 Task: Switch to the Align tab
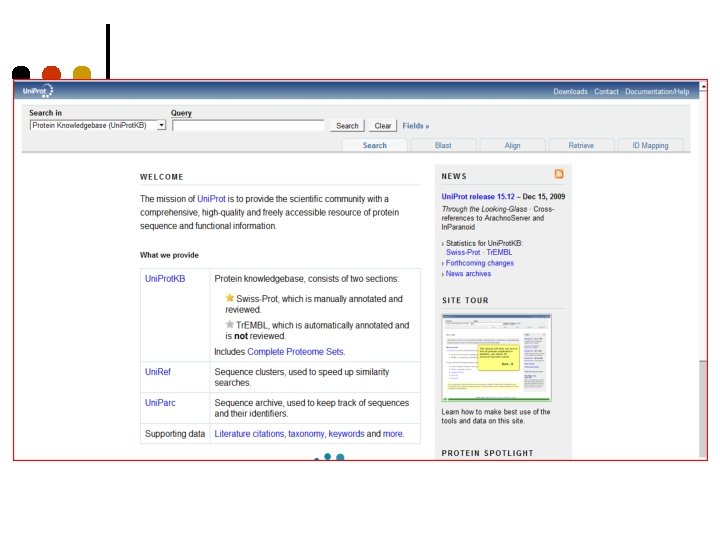tap(512, 145)
